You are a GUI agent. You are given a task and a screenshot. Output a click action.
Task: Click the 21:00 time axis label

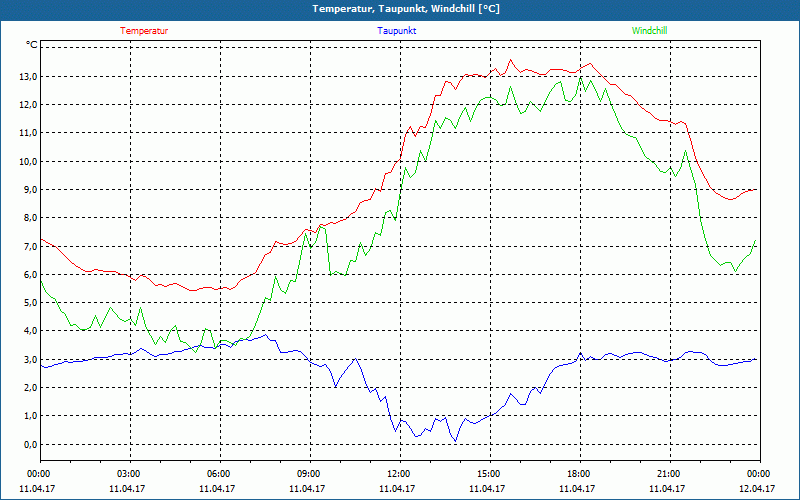[668, 474]
